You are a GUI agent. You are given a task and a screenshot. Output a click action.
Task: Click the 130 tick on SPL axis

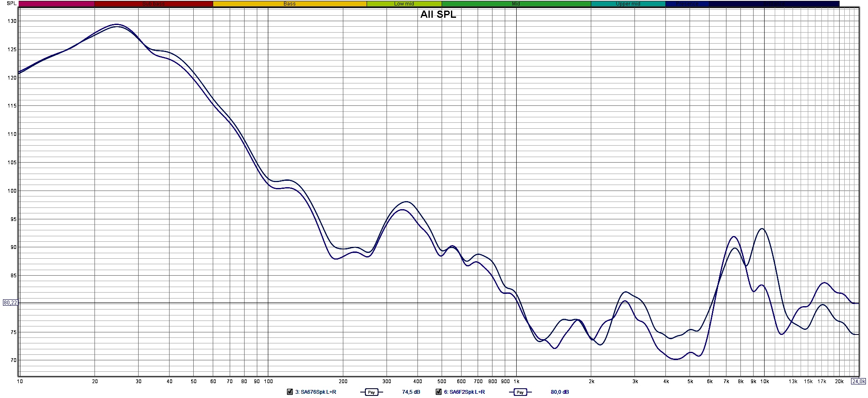click(12, 21)
